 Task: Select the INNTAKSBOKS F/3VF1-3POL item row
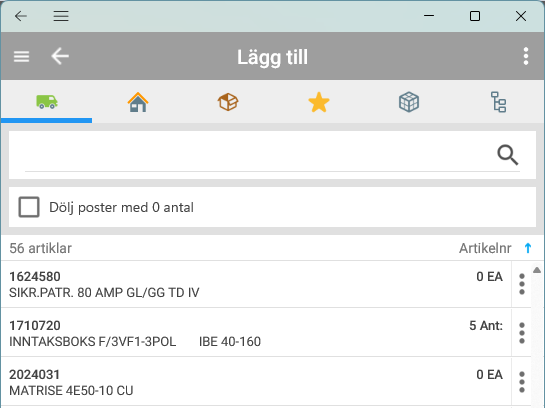coord(256,333)
